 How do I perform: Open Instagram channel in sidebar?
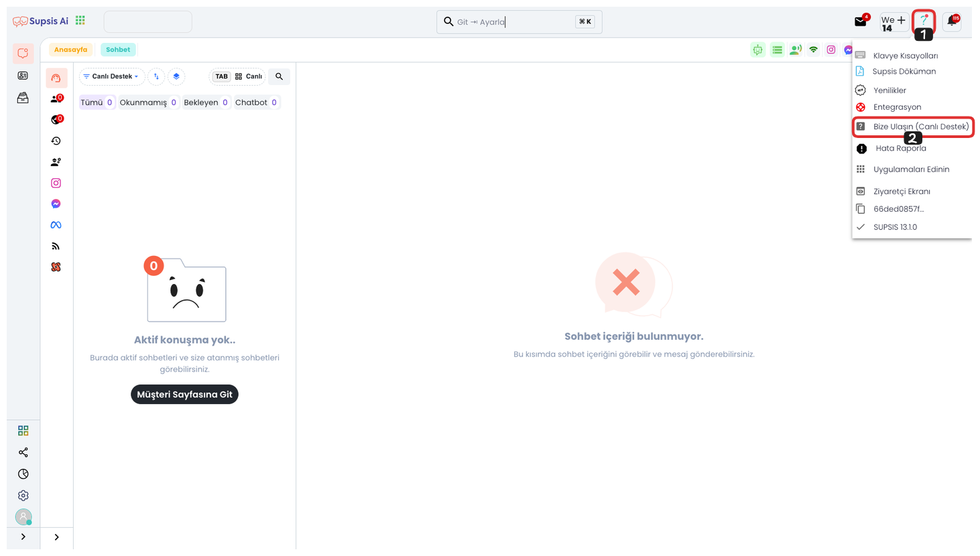pos(56,183)
